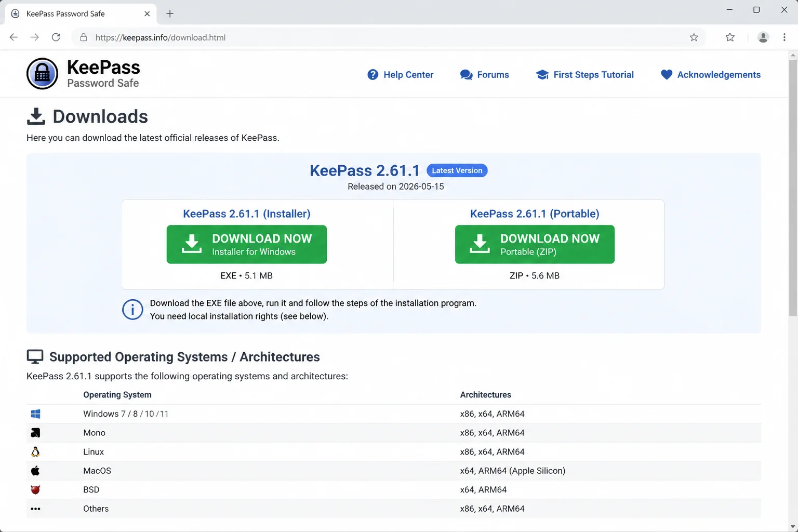
Task: Click the Acknowledgements heart icon
Action: pyautogui.click(x=667, y=75)
